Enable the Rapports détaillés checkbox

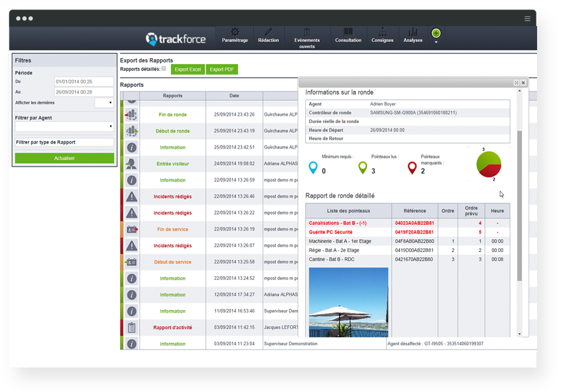click(164, 70)
